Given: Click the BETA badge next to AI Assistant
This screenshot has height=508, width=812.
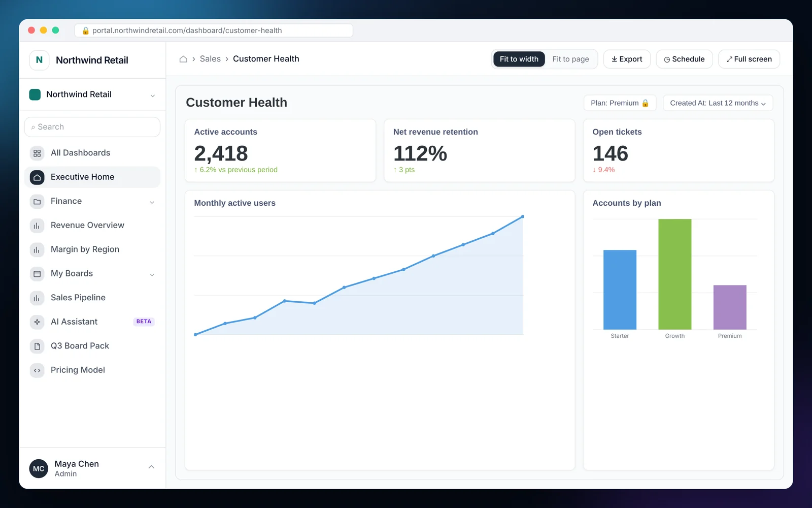Looking at the screenshot, I should (144, 322).
